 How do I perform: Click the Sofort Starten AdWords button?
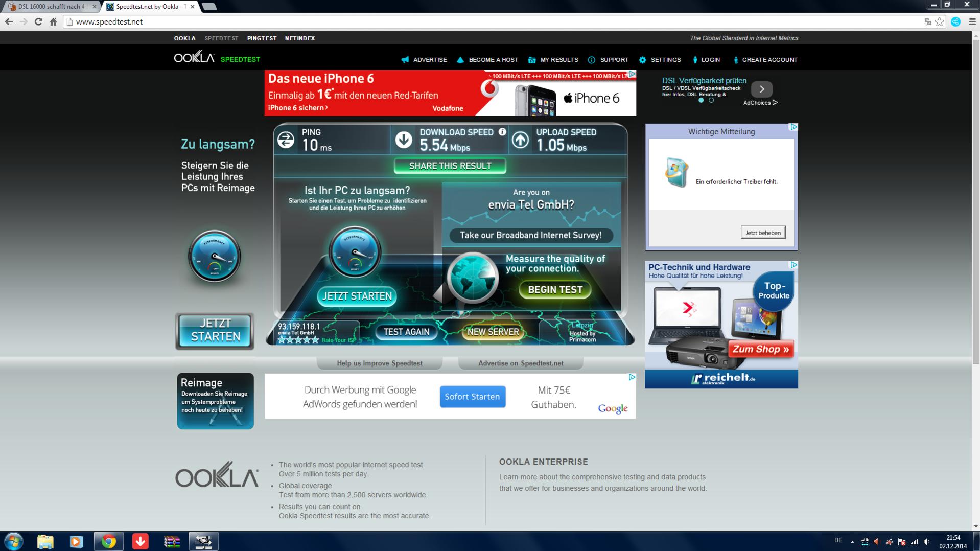[x=473, y=397]
